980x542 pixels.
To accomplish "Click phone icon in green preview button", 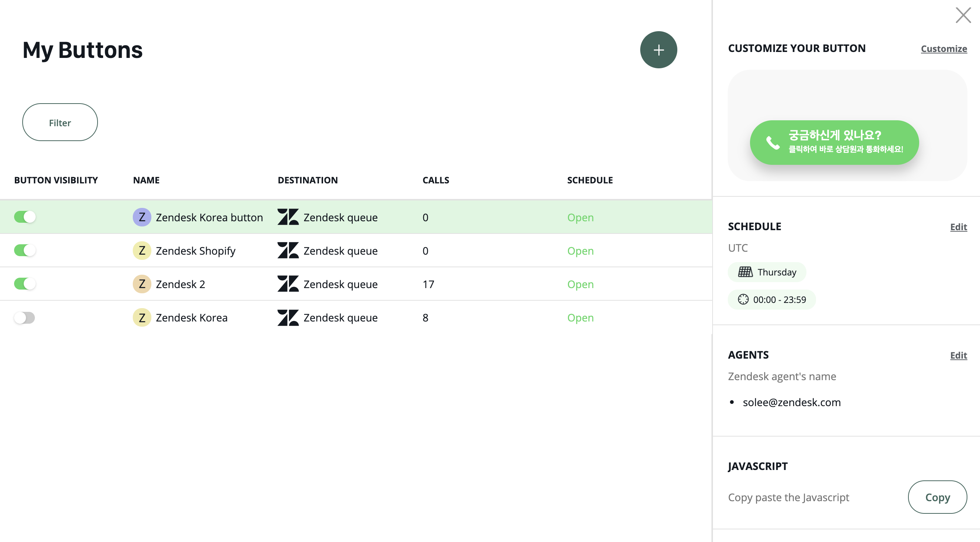I will pos(773,143).
